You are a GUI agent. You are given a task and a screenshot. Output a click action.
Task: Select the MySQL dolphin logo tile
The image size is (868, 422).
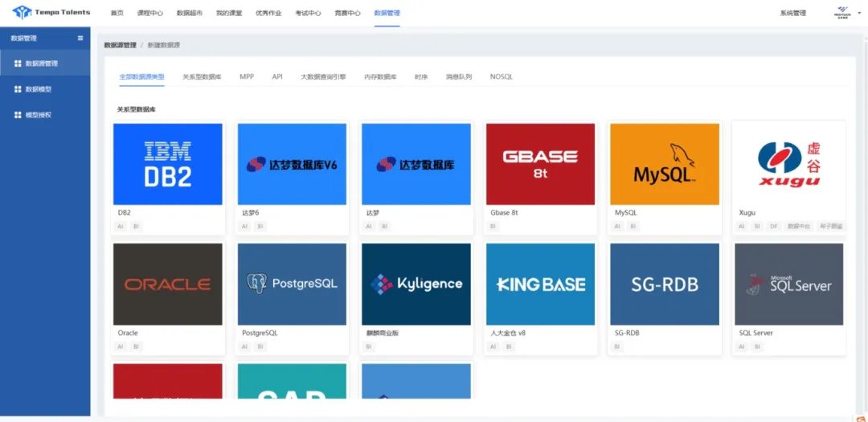[x=665, y=164]
